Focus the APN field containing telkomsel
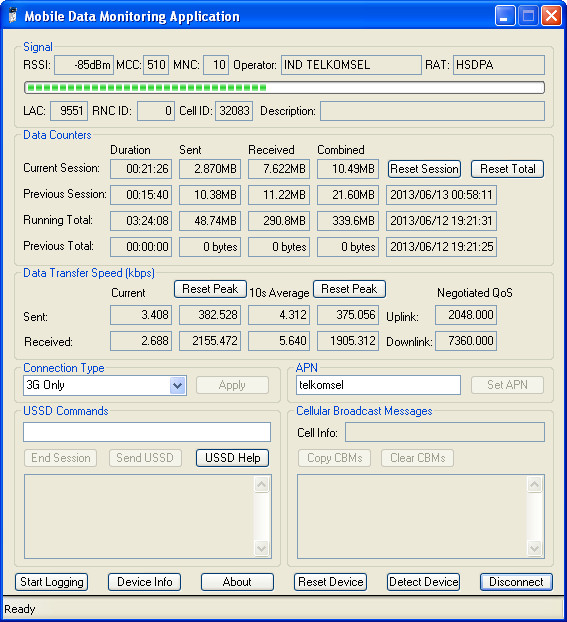Viewport: 567px width, 622px height. pyautogui.click(x=378, y=385)
